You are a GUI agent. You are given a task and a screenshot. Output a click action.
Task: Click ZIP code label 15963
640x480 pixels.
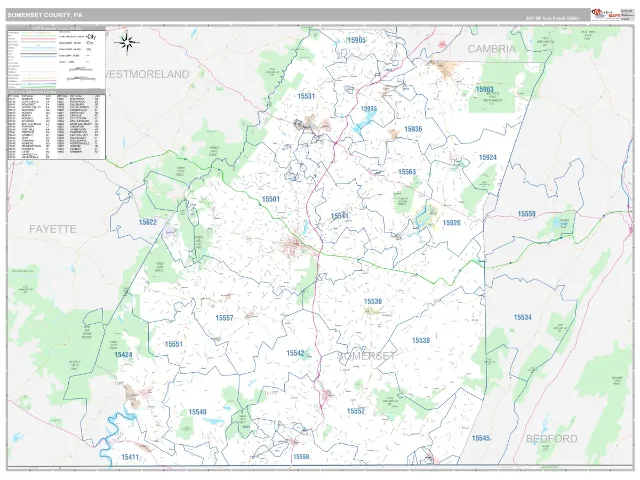(x=484, y=89)
